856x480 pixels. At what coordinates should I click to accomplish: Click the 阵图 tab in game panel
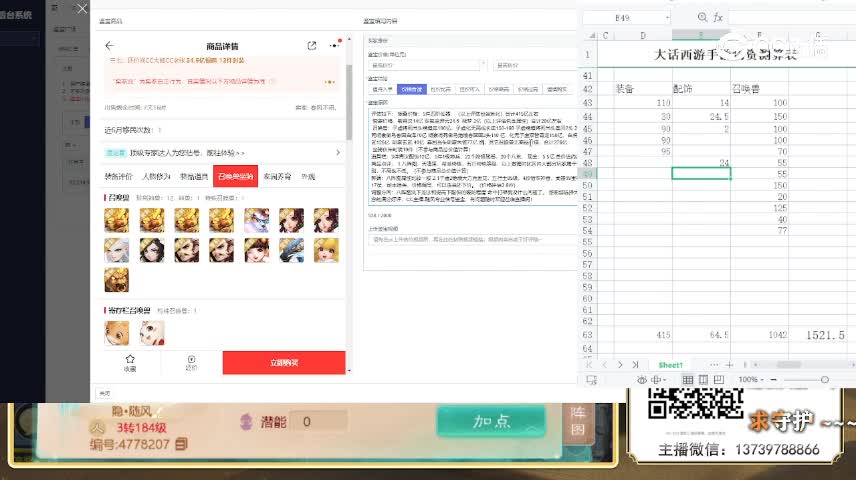click(x=579, y=421)
